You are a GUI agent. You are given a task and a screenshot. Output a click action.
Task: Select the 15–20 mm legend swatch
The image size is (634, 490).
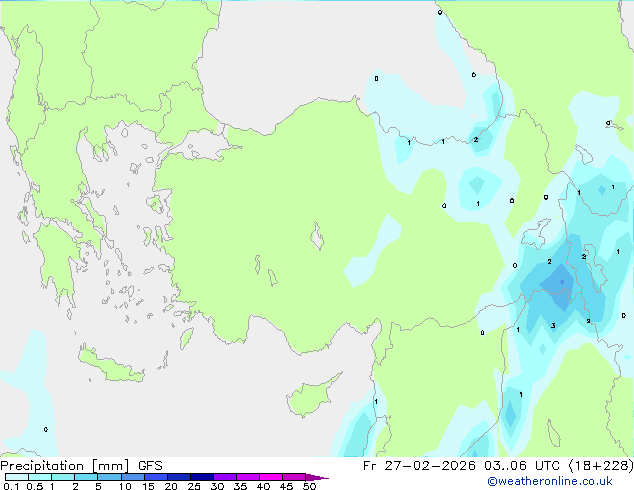[156, 477]
